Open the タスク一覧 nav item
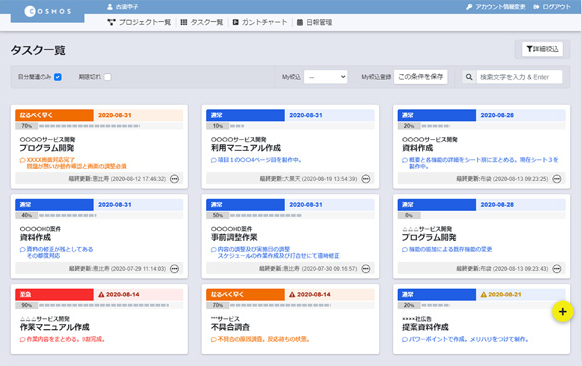This screenshot has width=582, height=366. [x=202, y=22]
